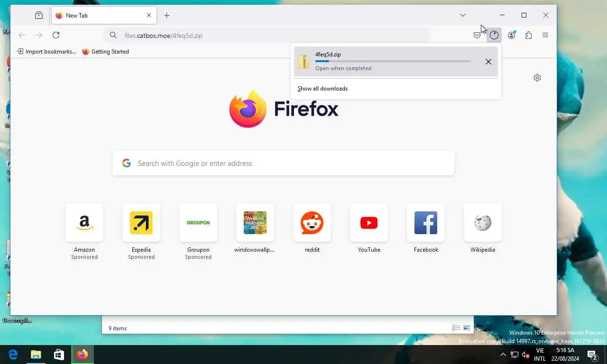The height and width of the screenshot is (364, 607).
Task: Go back with the back arrow
Action: (x=22, y=35)
